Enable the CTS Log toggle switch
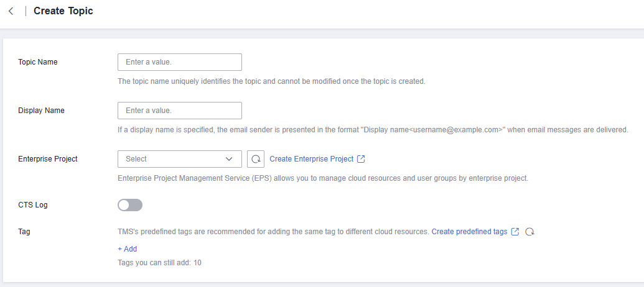The width and height of the screenshot is (644, 287). [130, 205]
